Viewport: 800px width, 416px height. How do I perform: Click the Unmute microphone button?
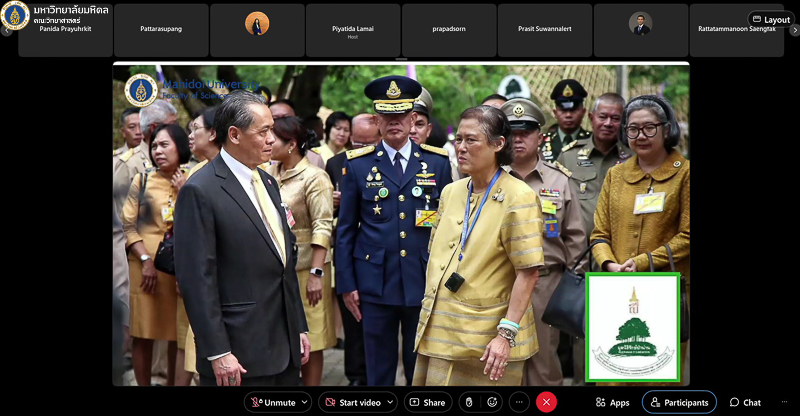click(x=274, y=402)
